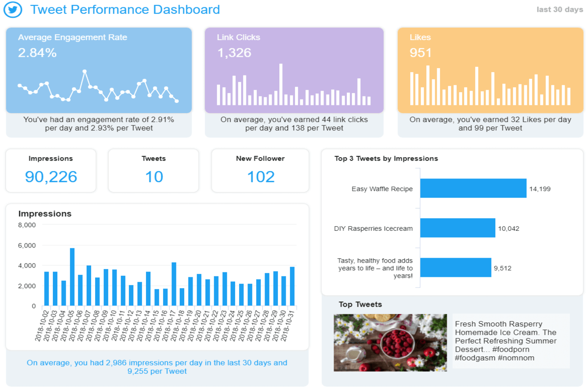Toggle highlighting on the DIY Rasperries Icecream bar
The height and width of the screenshot is (392, 588).
pyautogui.click(x=458, y=228)
